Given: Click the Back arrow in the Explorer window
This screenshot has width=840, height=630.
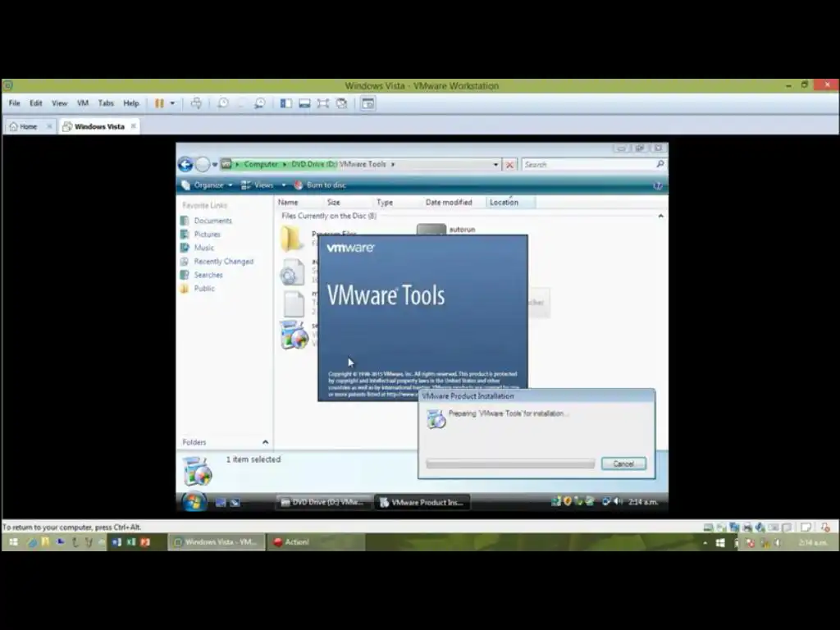Looking at the screenshot, I should (x=186, y=164).
